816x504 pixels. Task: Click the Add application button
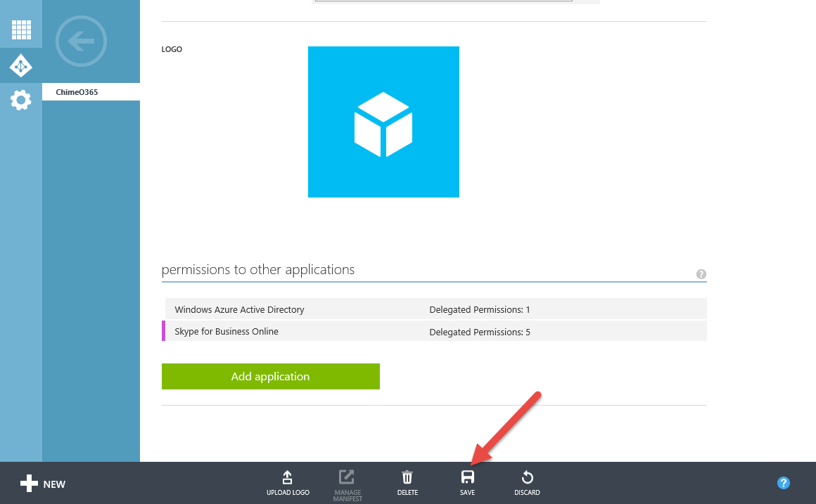pyautogui.click(x=271, y=377)
